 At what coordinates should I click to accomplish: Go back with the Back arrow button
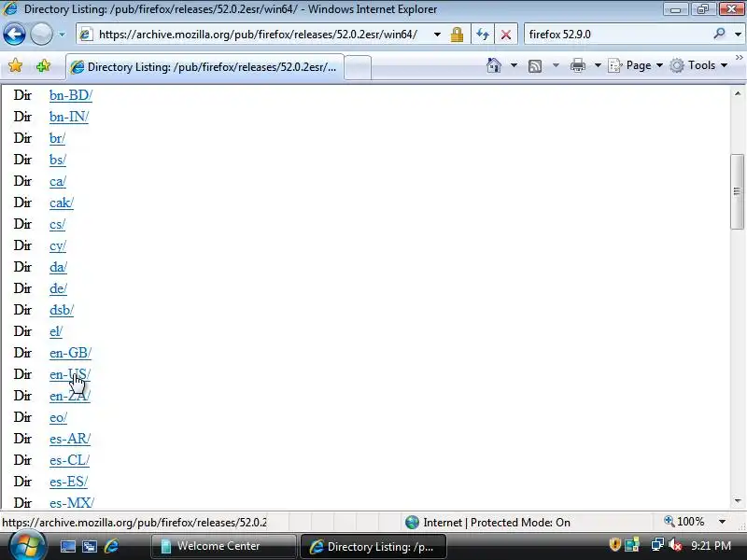click(14, 35)
